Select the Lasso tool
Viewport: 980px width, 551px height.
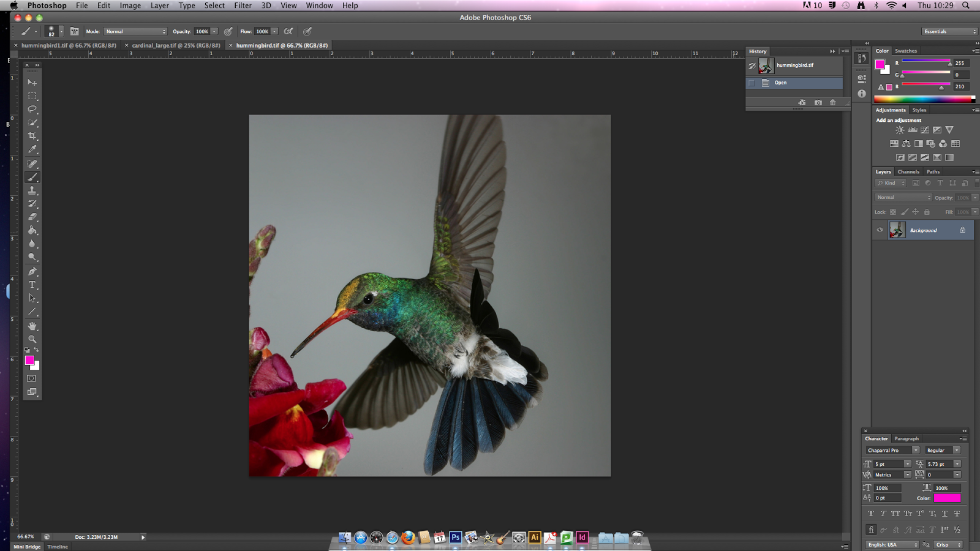click(32, 110)
